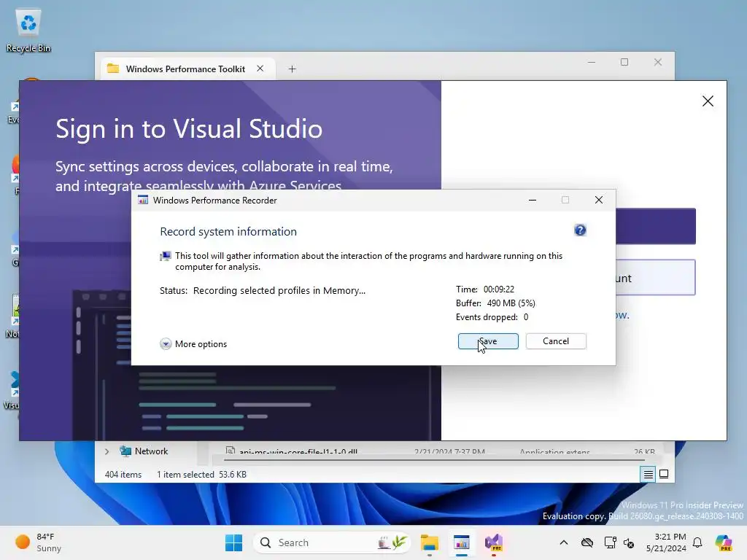Switch File Explorer to large icons view

[x=664, y=474]
